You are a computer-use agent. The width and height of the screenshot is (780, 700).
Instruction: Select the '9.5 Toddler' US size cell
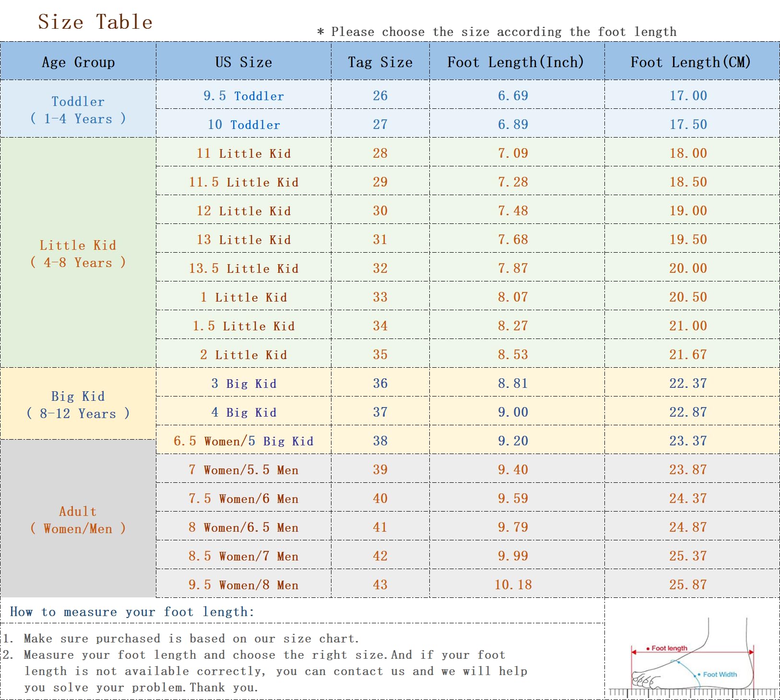(x=243, y=96)
